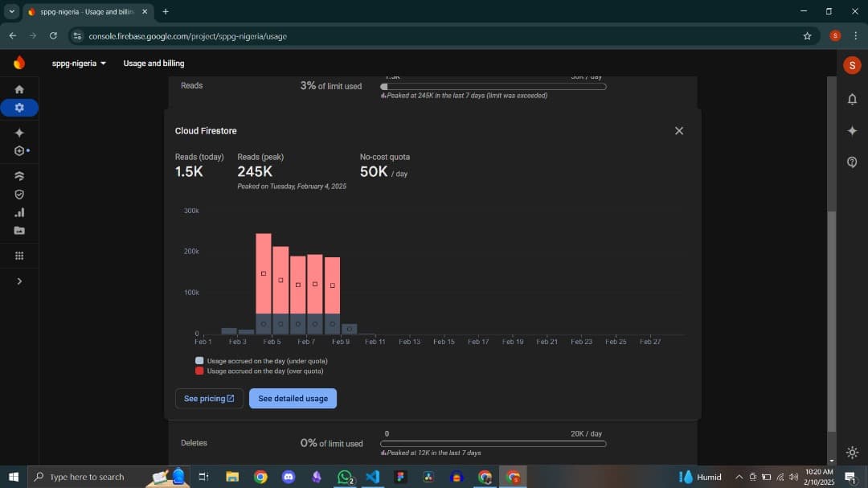Click the Feb 9 small gray bar
868x488 pixels.
coord(350,329)
